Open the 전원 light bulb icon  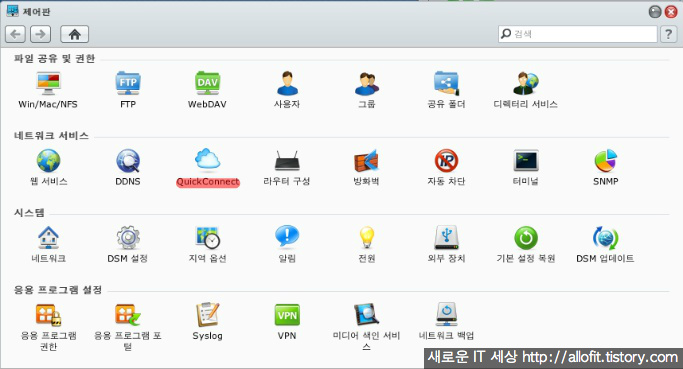[367, 238]
